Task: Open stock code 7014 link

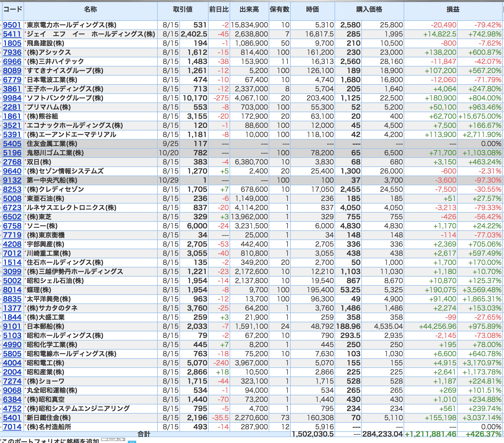Action: point(12,427)
